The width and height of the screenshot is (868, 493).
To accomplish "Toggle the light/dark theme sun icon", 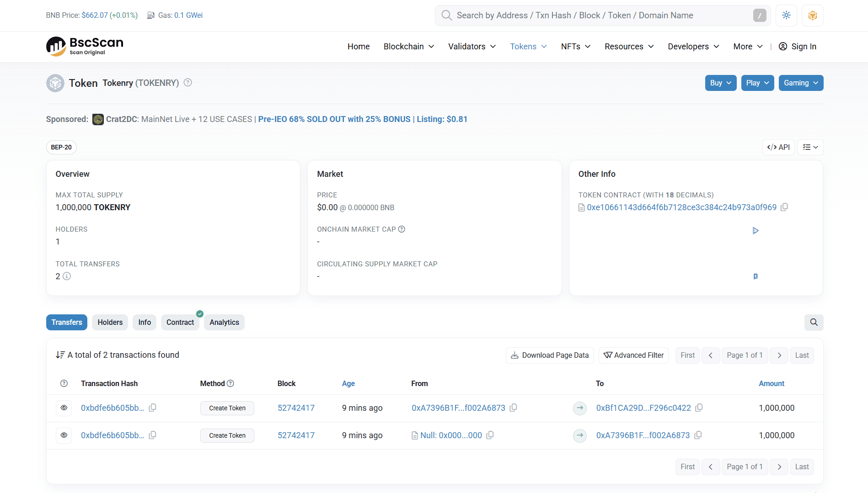I will 786,16.
